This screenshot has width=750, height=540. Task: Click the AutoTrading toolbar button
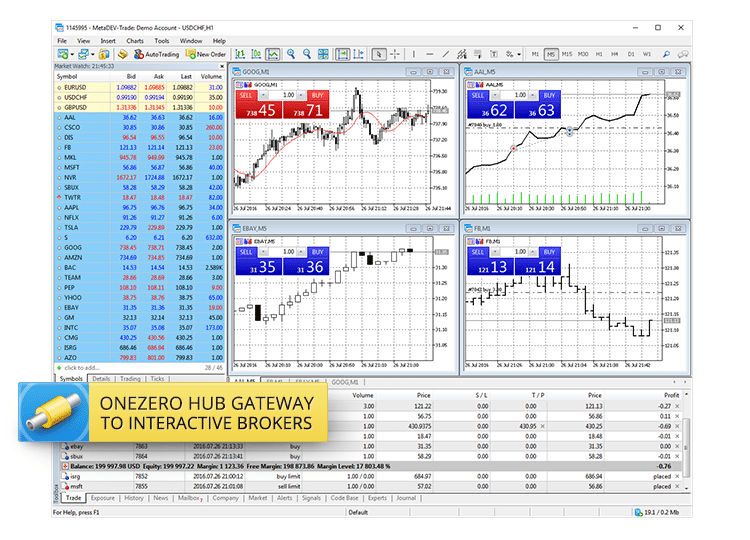[x=155, y=54]
